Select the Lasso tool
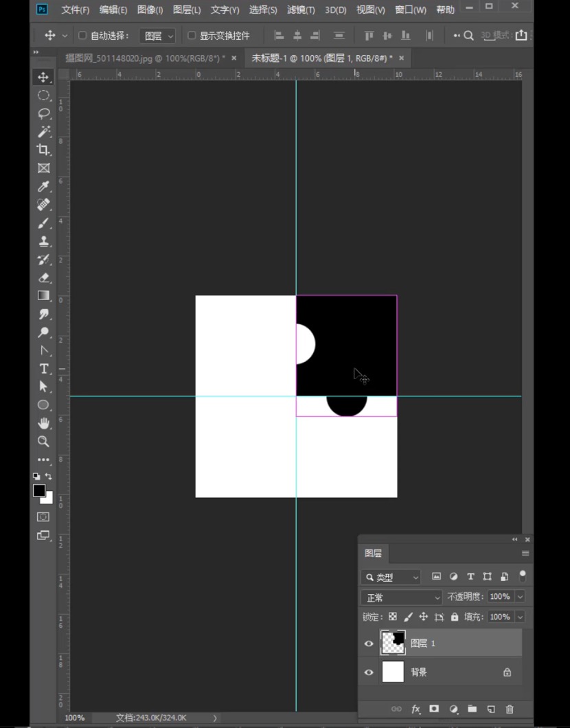This screenshot has height=728, width=570. coord(44,113)
